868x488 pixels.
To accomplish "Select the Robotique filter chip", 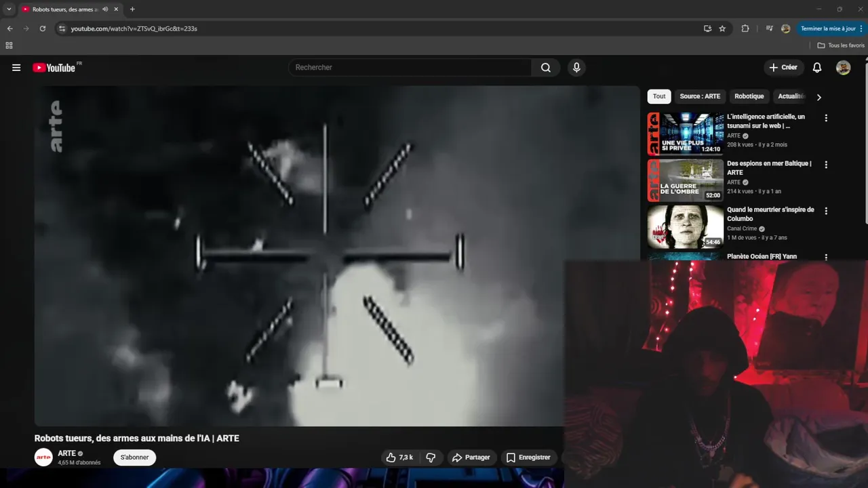I will [x=749, y=96].
